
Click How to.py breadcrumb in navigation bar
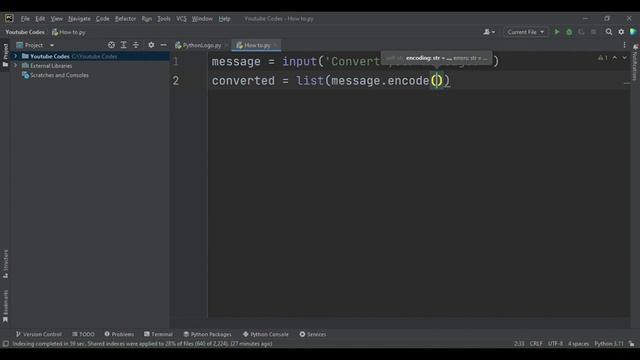point(69,32)
